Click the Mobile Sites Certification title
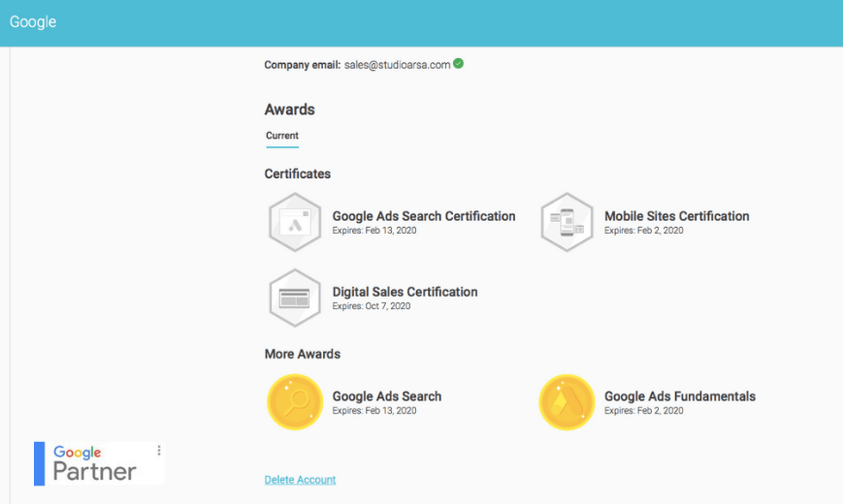Image resolution: width=843 pixels, height=504 pixels. (x=676, y=216)
